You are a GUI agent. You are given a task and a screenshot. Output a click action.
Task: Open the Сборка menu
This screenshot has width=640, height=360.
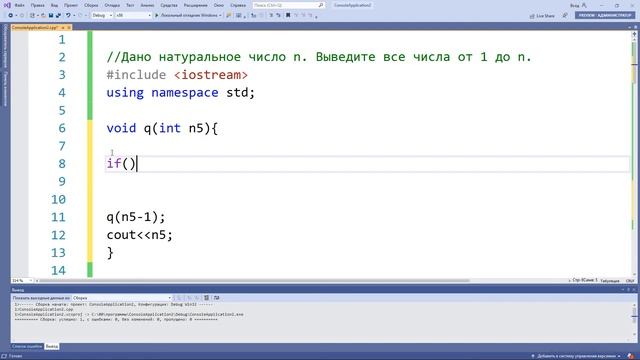91,5
